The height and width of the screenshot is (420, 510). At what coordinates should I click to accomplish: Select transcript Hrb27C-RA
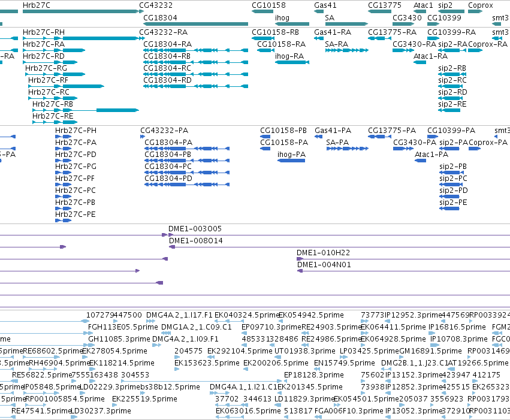[54, 50]
